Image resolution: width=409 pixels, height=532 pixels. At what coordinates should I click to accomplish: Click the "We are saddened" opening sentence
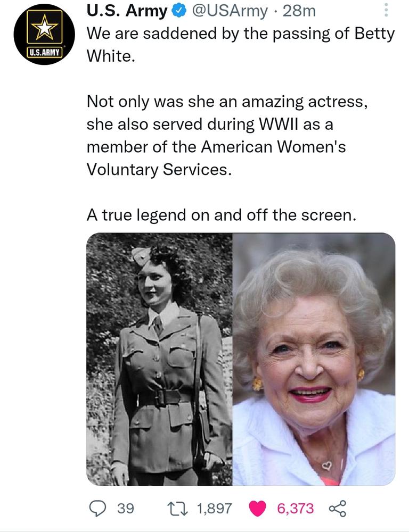[240, 34]
